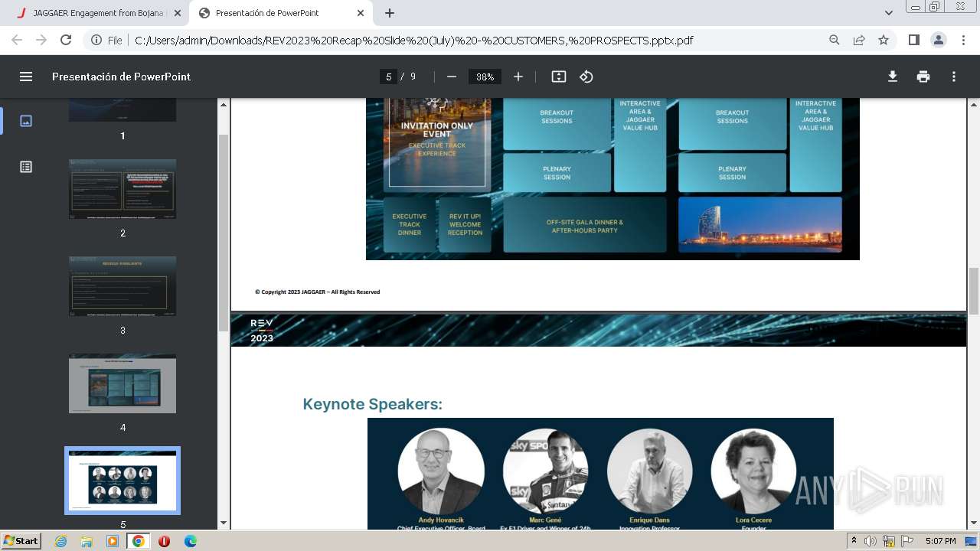Screen dimensions: 980x551
Task: Click the Presentación de PowerPoint document title
Action: coord(121,77)
